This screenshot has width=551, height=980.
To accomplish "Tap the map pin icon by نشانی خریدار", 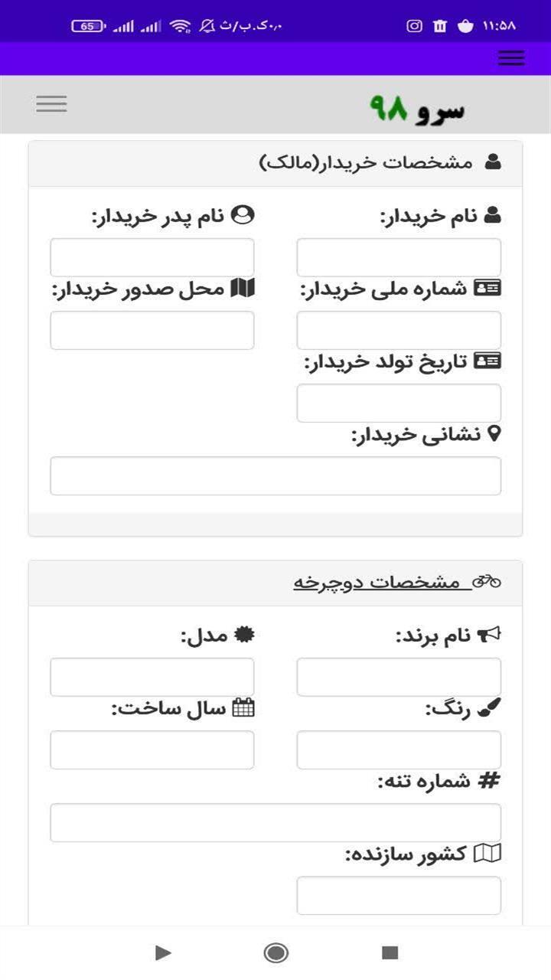I will click(x=494, y=434).
